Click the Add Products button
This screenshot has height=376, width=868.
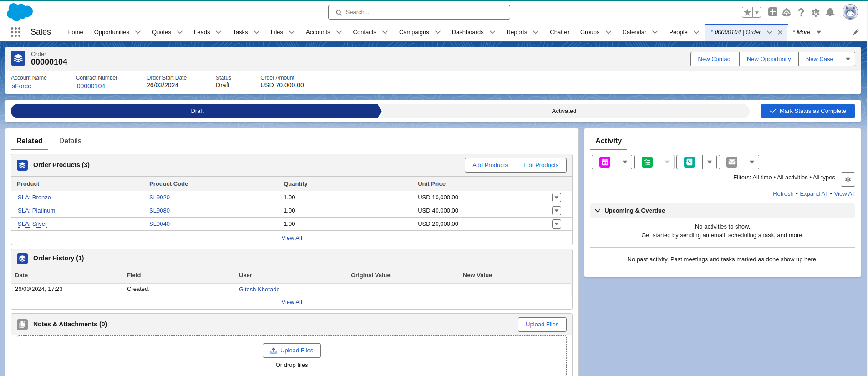(x=490, y=165)
